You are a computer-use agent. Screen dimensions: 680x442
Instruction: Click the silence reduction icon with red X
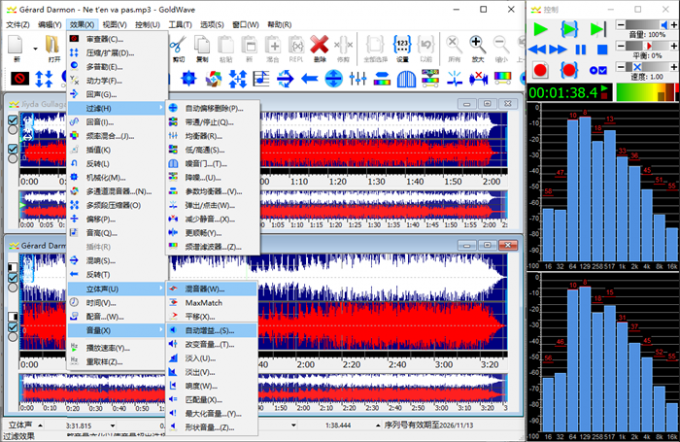click(x=478, y=79)
